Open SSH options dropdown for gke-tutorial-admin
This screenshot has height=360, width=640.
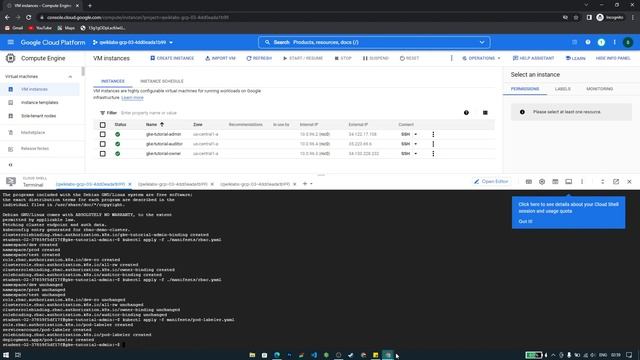[416, 134]
